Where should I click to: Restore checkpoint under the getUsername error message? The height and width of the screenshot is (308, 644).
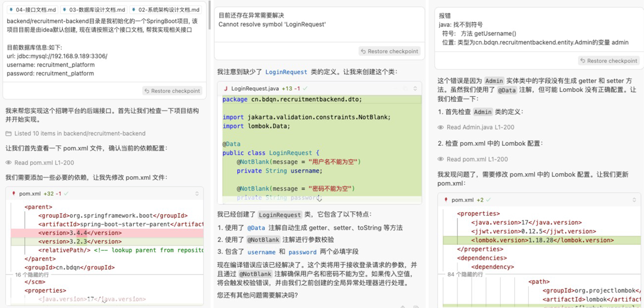tap(609, 61)
